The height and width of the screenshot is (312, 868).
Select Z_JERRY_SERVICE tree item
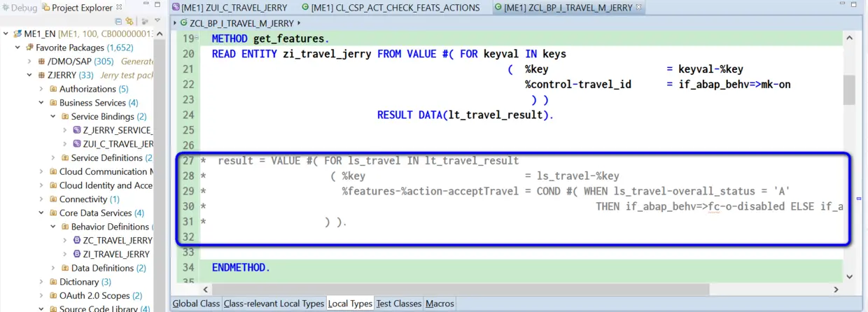pos(117,130)
